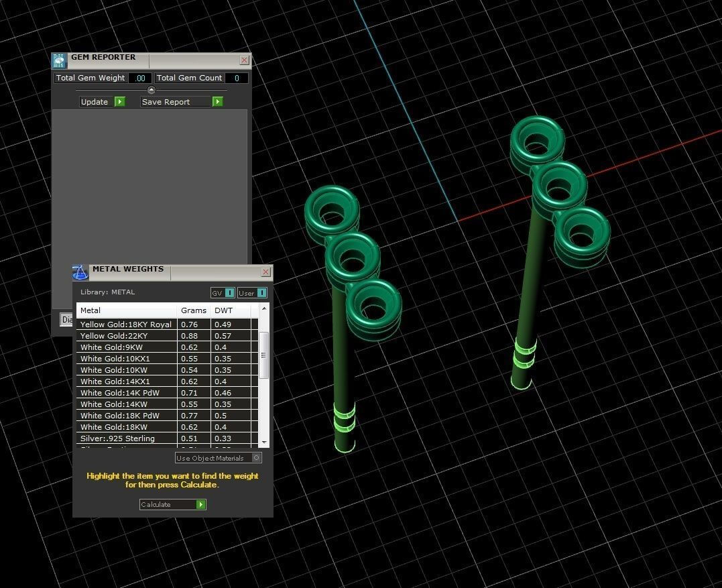Image resolution: width=722 pixels, height=588 pixels.
Task: Click the Gem Reporter panel icon
Action: 59,60
